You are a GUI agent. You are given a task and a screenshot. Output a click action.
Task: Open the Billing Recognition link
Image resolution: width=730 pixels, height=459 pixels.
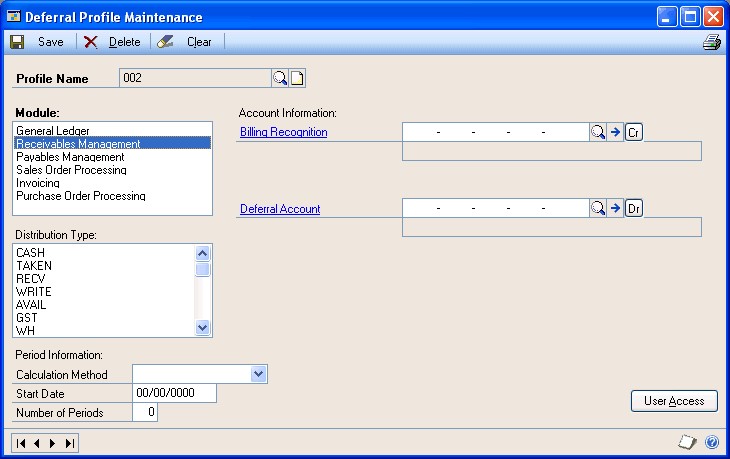pyautogui.click(x=284, y=132)
